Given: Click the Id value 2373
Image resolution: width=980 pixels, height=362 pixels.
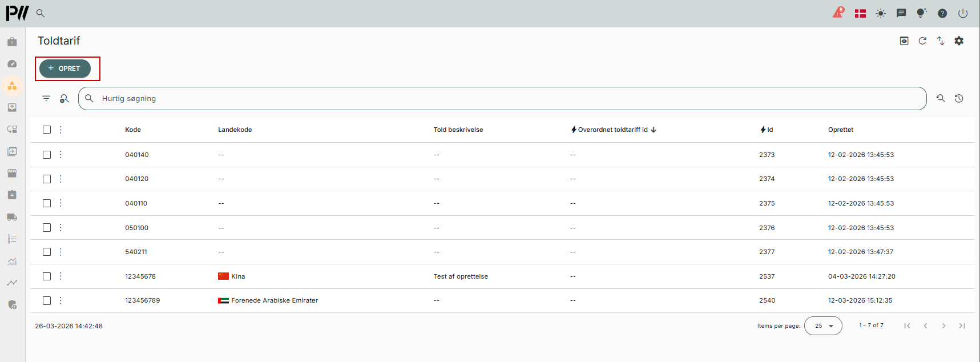Looking at the screenshot, I should tap(767, 155).
